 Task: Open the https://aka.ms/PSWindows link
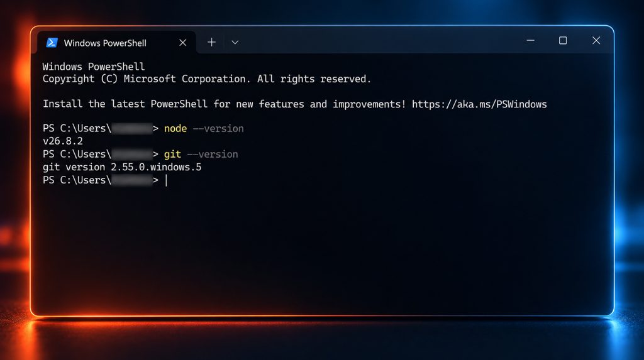click(x=479, y=104)
